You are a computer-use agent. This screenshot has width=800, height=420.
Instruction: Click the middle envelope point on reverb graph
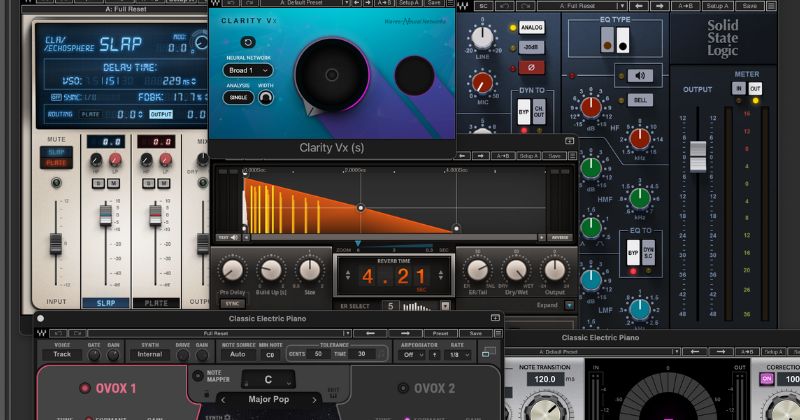361,208
